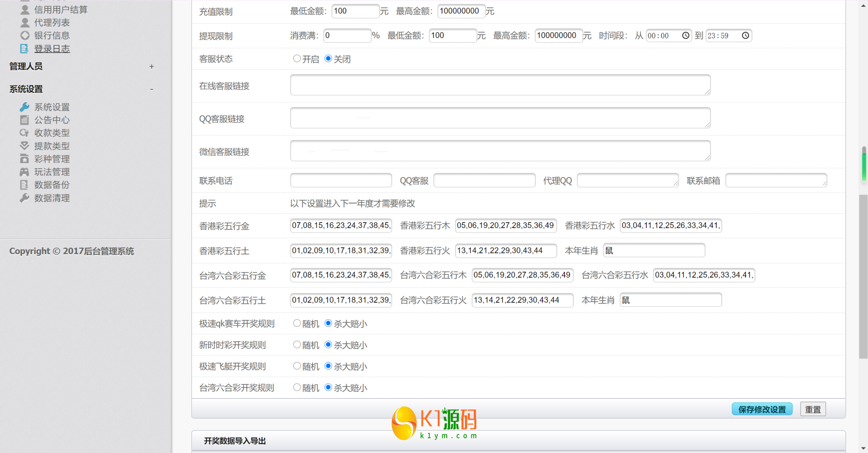Focus the QQ客服 input field
This screenshot has width=868, height=453.
click(x=484, y=180)
